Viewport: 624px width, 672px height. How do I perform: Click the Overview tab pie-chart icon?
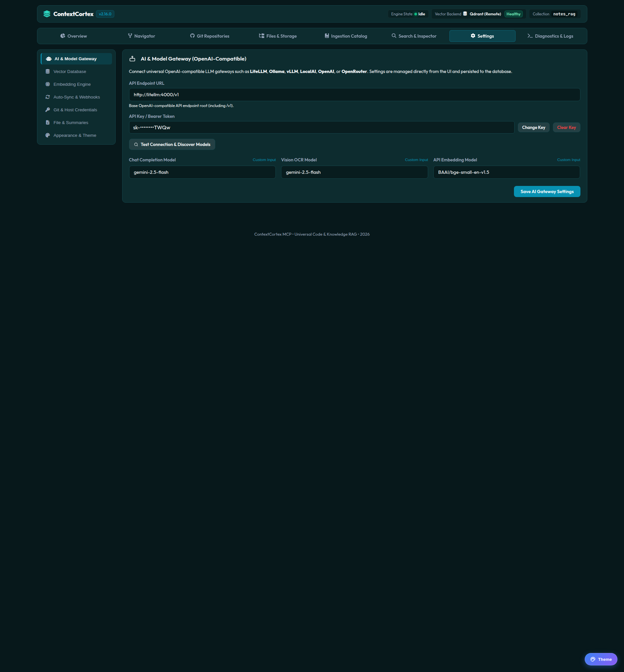click(63, 36)
